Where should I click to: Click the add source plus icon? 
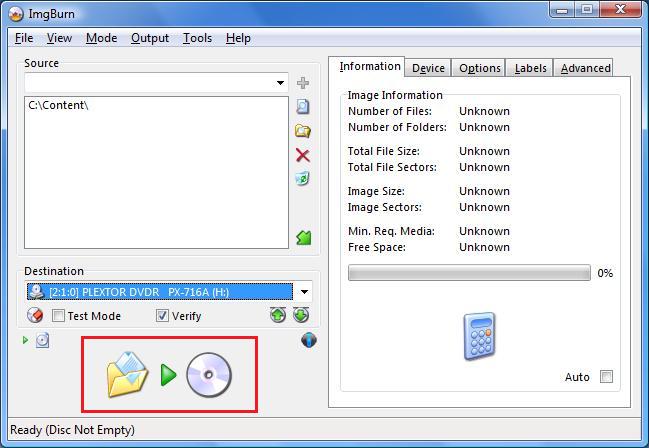303,83
